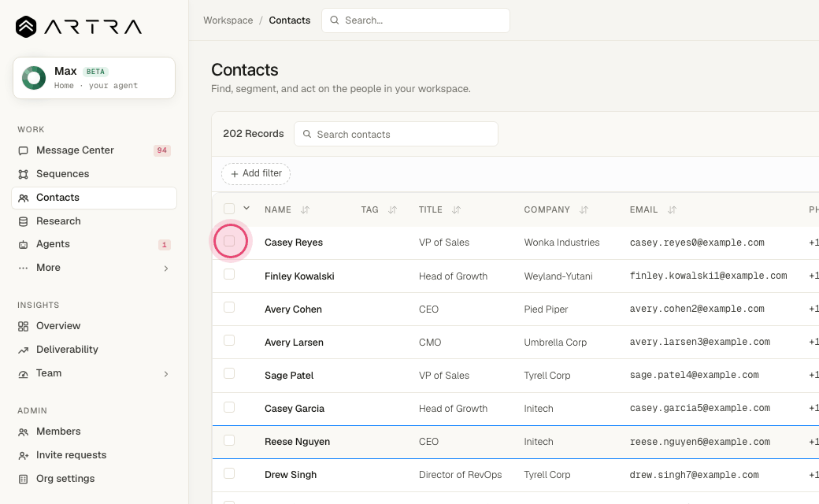
Task: Check the Casey Garcia row checkbox
Action: click(x=229, y=407)
